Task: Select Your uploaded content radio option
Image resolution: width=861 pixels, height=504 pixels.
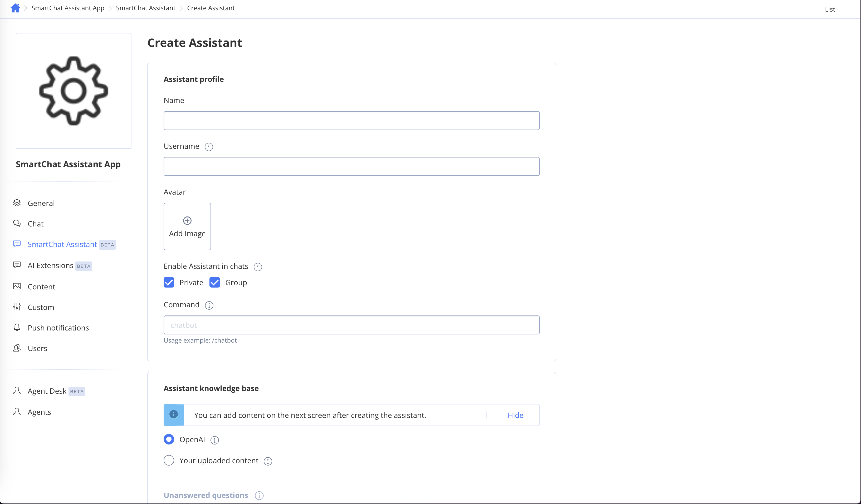Action: click(x=169, y=461)
